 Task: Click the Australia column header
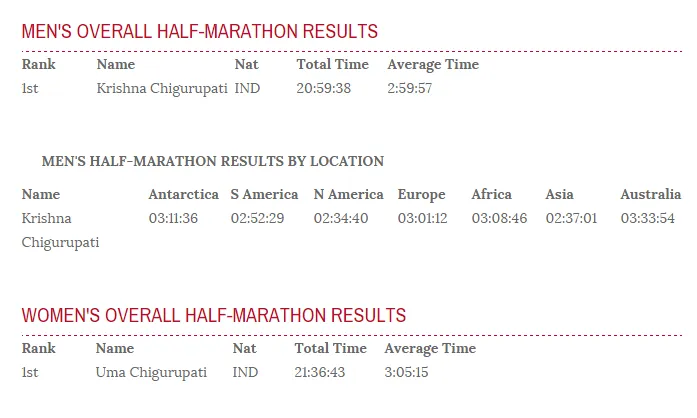(x=650, y=194)
